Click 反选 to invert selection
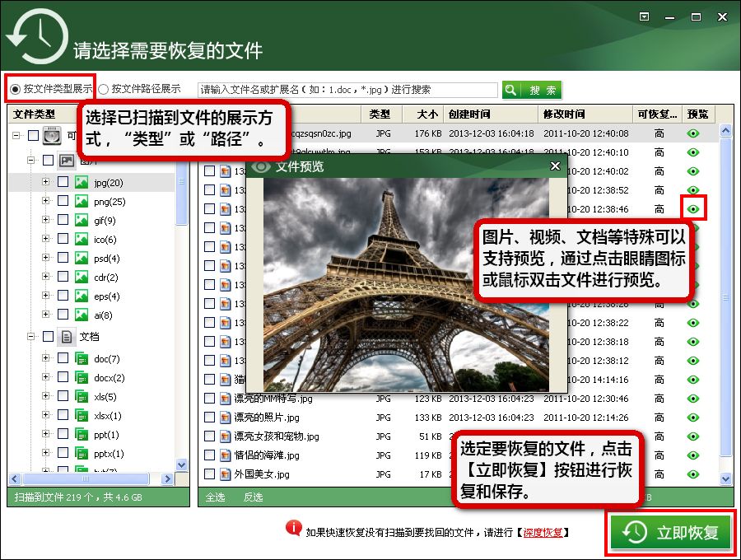 tap(253, 497)
